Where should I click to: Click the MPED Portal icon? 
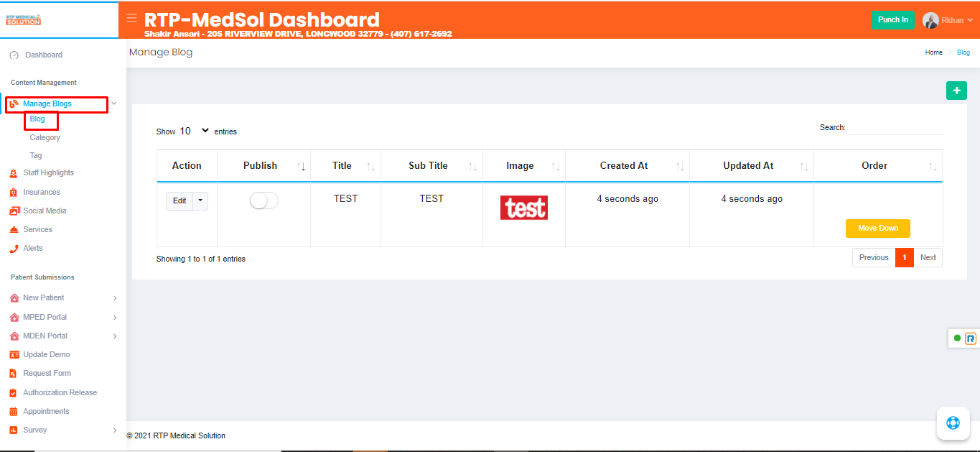(x=14, y=317)
